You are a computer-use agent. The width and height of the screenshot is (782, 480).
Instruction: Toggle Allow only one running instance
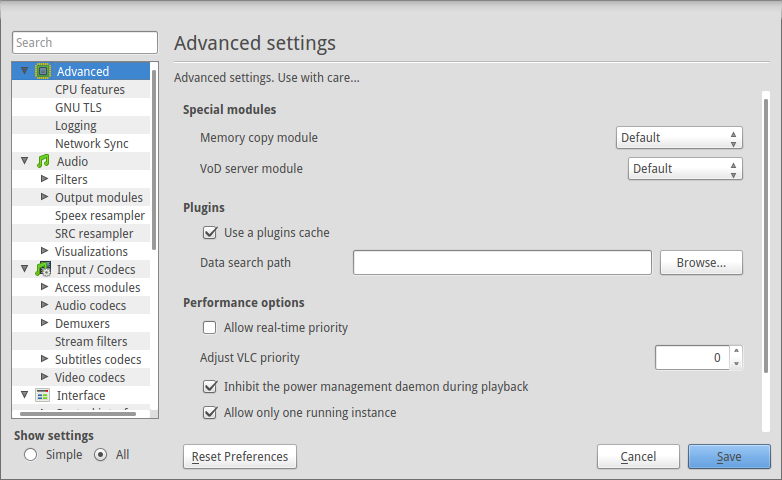coord(210,413)
